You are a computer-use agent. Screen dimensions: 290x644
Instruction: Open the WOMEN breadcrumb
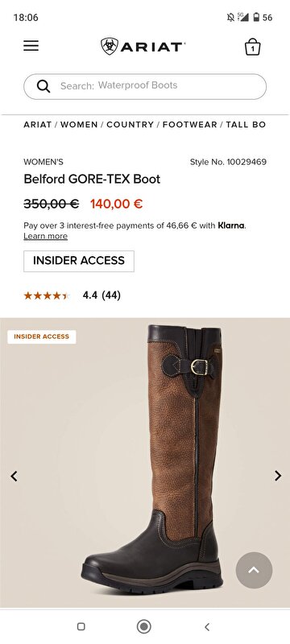coord(79,125)
